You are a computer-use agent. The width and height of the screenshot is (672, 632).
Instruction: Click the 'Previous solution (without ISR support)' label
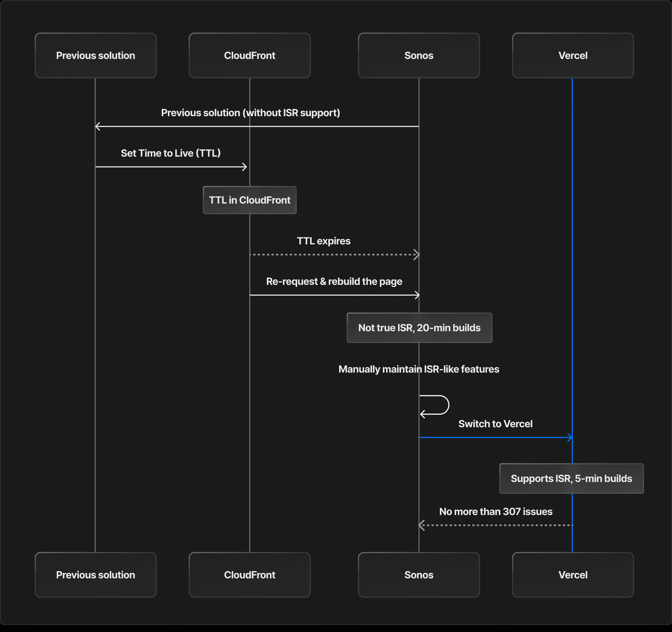point(250,113)
